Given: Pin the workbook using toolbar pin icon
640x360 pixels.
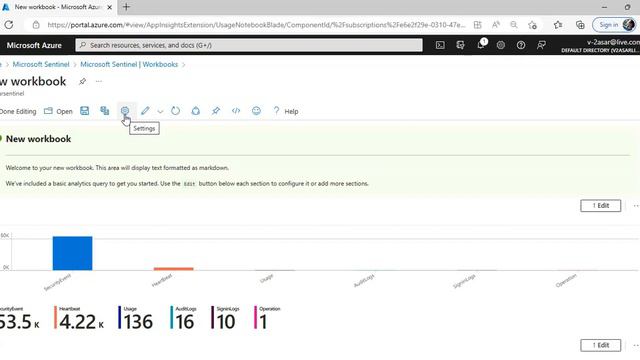Looking at the screenshot, I should pos(216,111).
